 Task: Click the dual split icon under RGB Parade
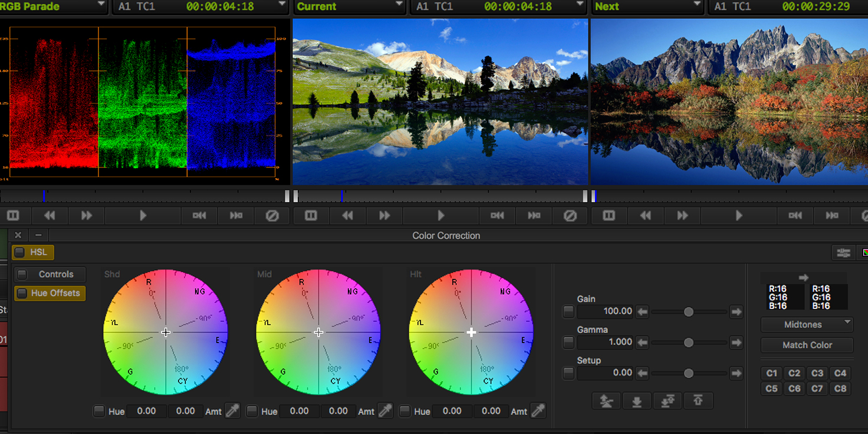click(x=13, y=216)
